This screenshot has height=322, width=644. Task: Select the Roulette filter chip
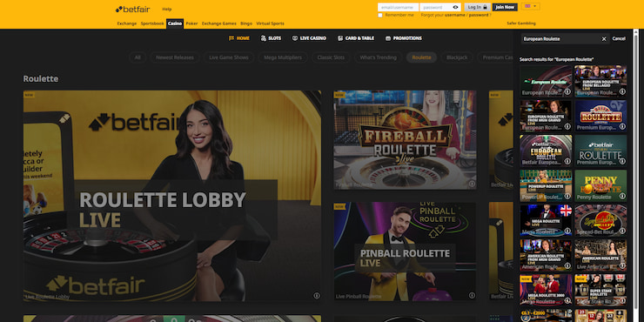(x=421, y=57)
